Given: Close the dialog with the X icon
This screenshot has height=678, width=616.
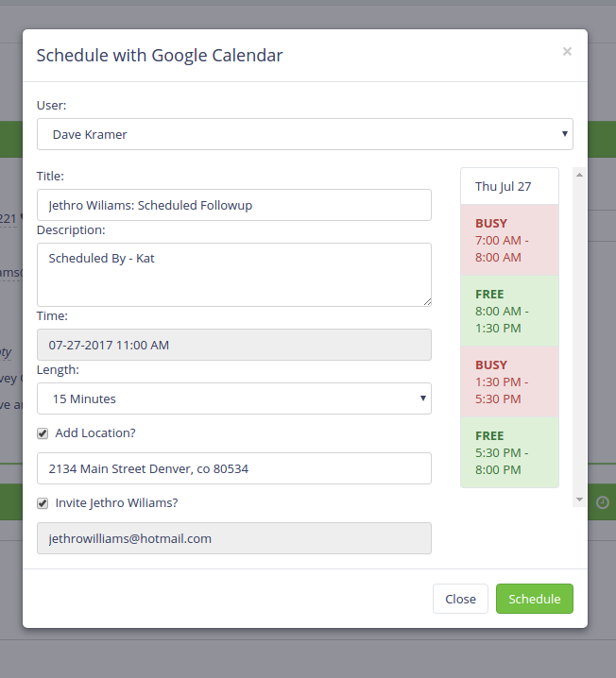Looking at the screenshot, I should tap(567, 52).
